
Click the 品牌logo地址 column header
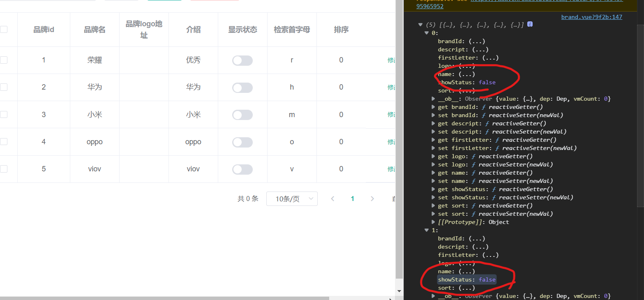point(144,30)
